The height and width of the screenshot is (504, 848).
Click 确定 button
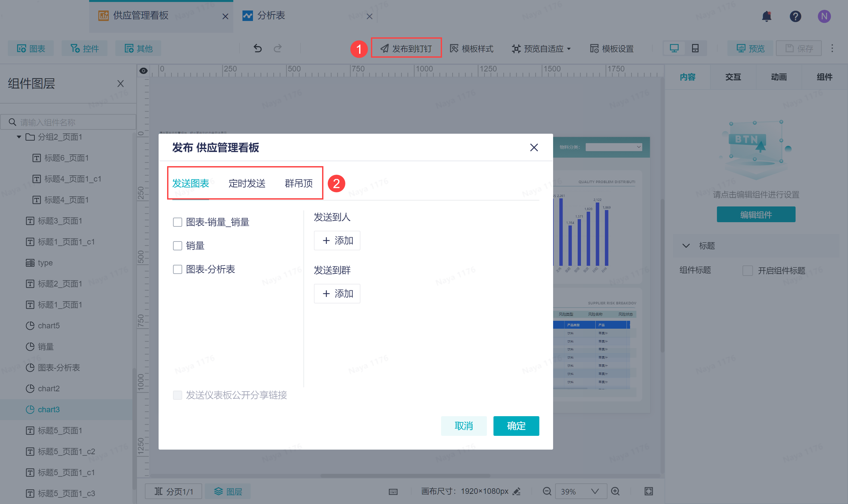tap(516, 426)
